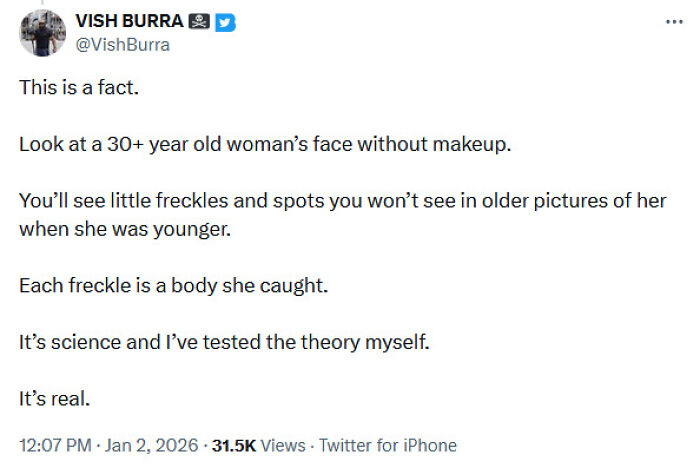This screenshot has height=468, width=700.
Task: Click the "when she was younger." line
Action: (x=124, y=228)
